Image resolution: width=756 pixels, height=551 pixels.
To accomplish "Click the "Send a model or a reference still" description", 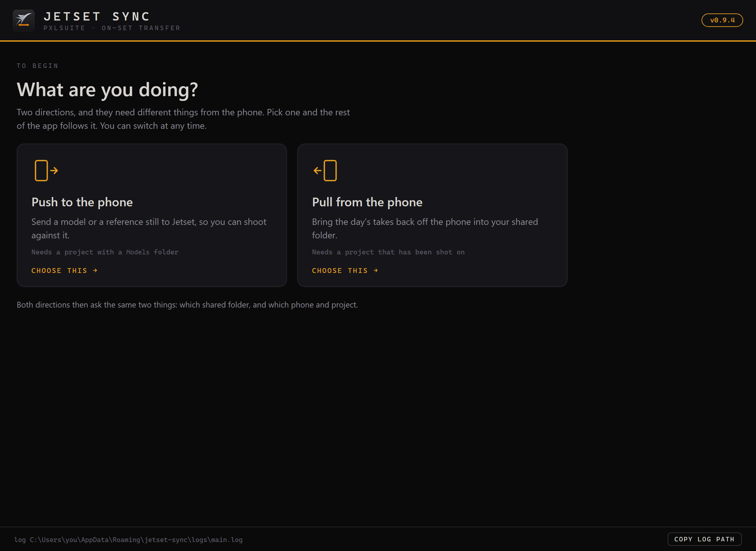I will click(149, 228).
